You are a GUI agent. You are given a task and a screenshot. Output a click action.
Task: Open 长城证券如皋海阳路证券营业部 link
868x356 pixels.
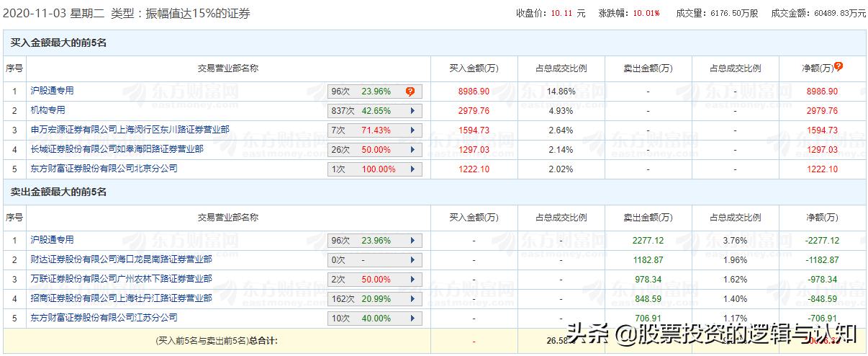pos(117,149)
